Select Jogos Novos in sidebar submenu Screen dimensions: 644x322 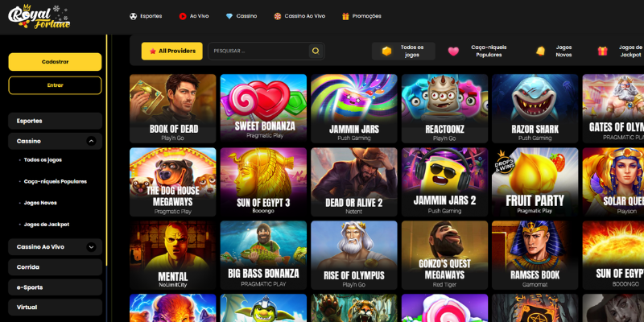click(40, 203)
